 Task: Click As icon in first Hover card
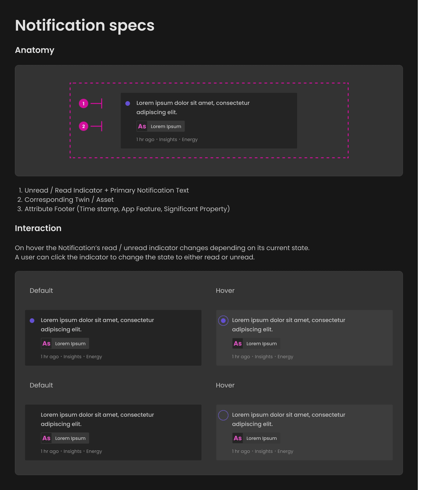point(238,343)
